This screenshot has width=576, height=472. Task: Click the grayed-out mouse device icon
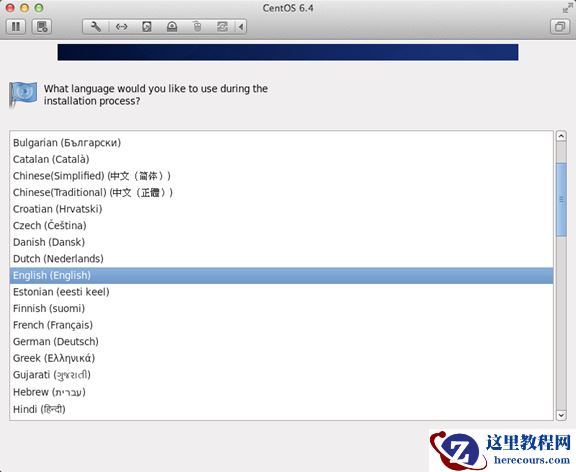pos(197,26)
